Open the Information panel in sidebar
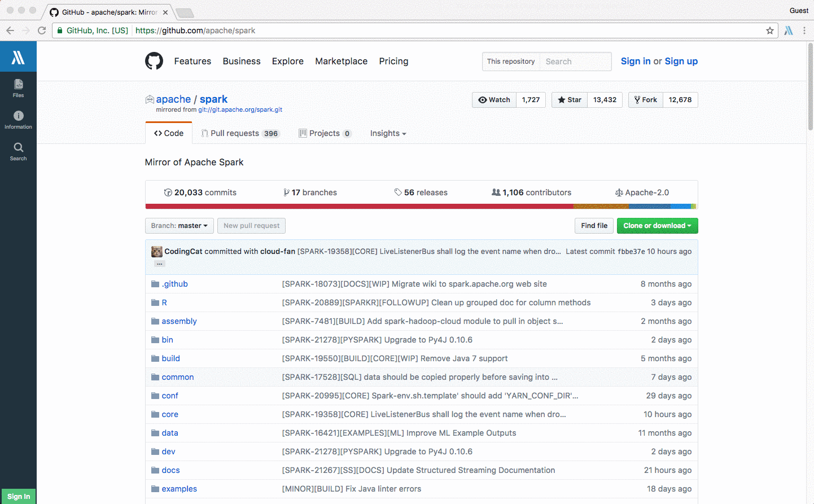Image resolution: width=814 pixels, height=504 pixels. click(18, 119)
